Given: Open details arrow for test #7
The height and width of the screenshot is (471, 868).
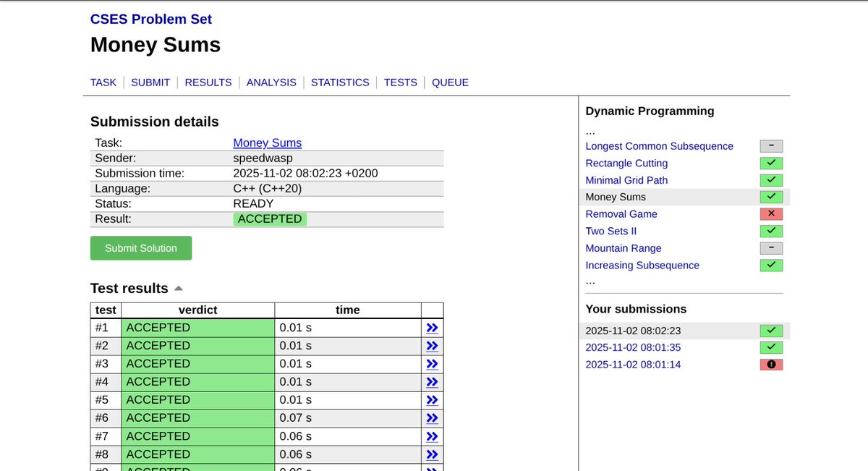Looking at the screenshot, I should tap(432, 436).
